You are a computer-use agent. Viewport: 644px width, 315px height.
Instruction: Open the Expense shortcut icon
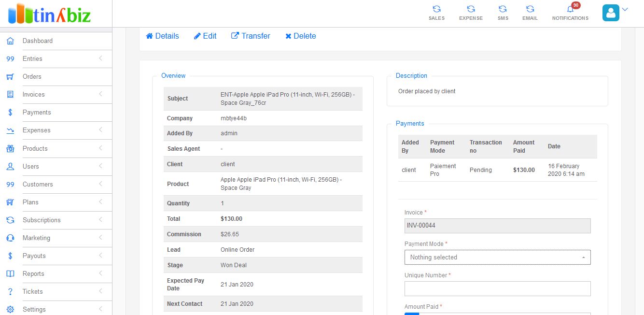[471, 9]
